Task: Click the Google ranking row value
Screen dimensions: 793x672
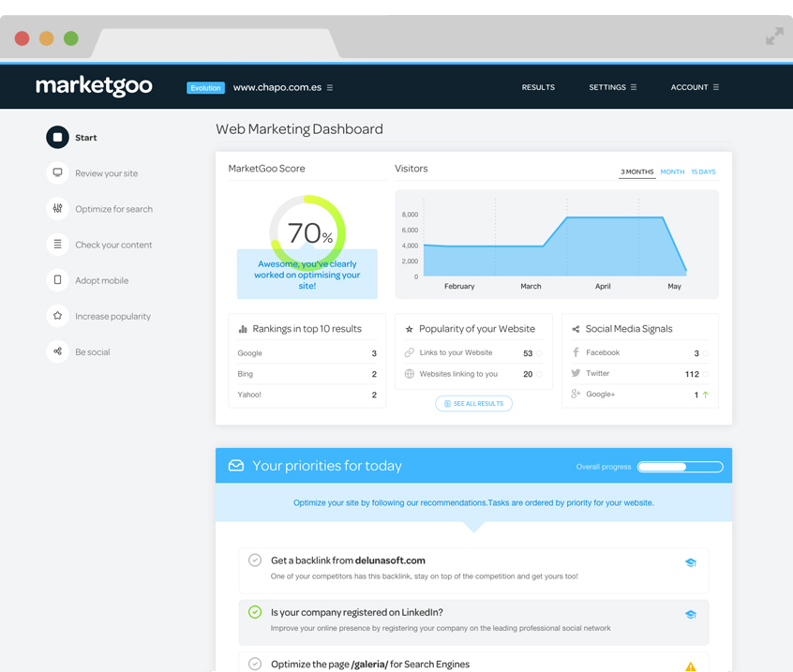Action: pyautogui.click(x=374, y=353)
